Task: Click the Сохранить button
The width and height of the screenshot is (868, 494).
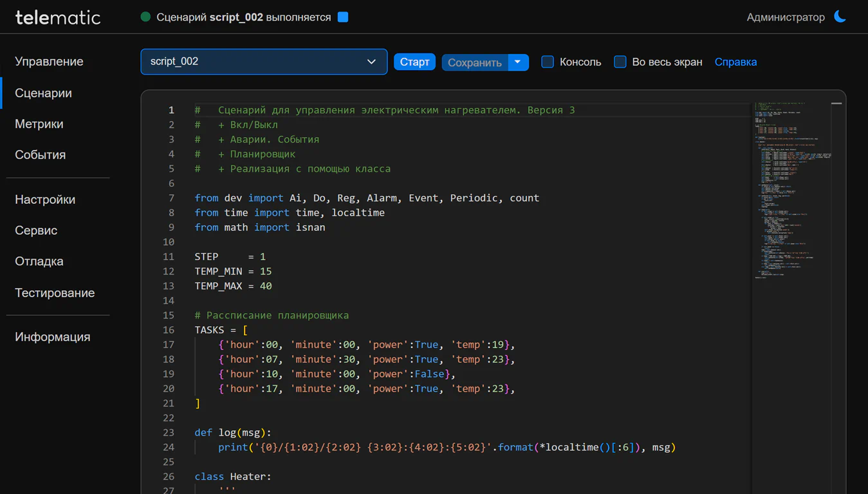Action: tap(475, 62)
